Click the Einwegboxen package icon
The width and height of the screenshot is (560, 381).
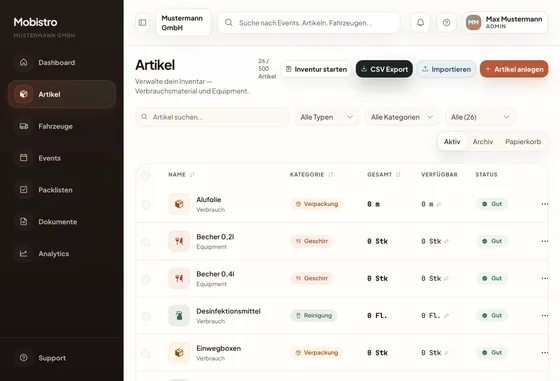point(179,352)
